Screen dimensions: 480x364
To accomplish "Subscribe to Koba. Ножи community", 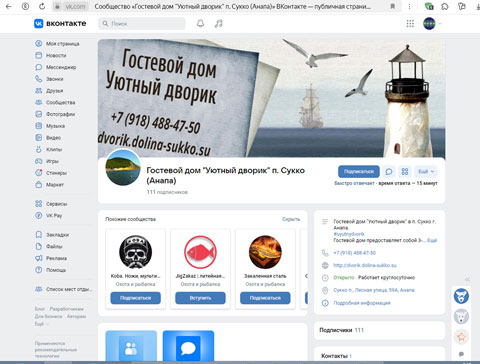I will point(135,298).
